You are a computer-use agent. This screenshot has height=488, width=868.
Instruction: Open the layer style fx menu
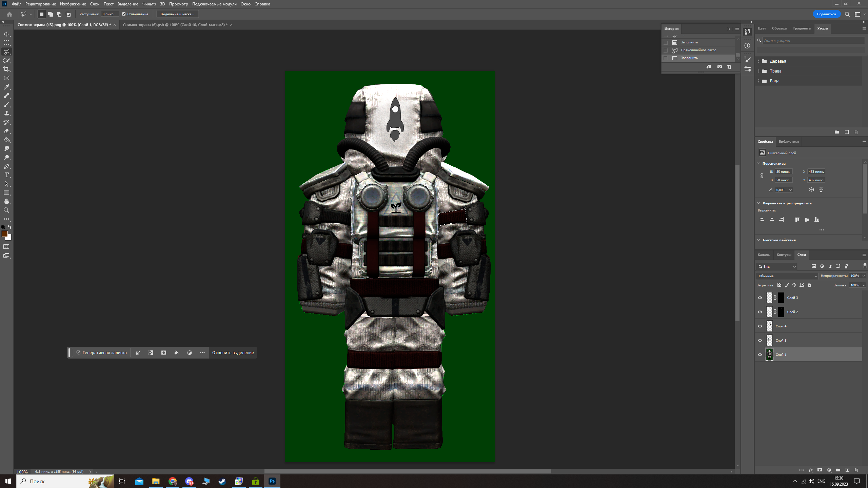pos(811,470)
